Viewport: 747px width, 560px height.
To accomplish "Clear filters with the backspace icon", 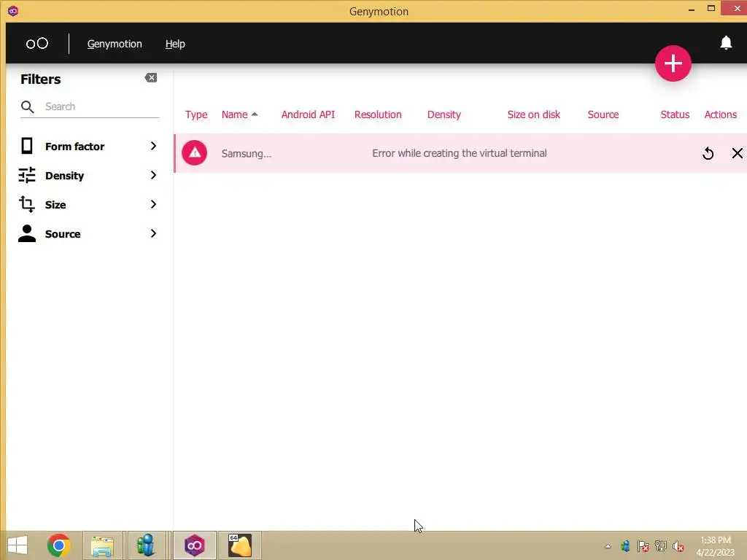I will coord(150,77).
